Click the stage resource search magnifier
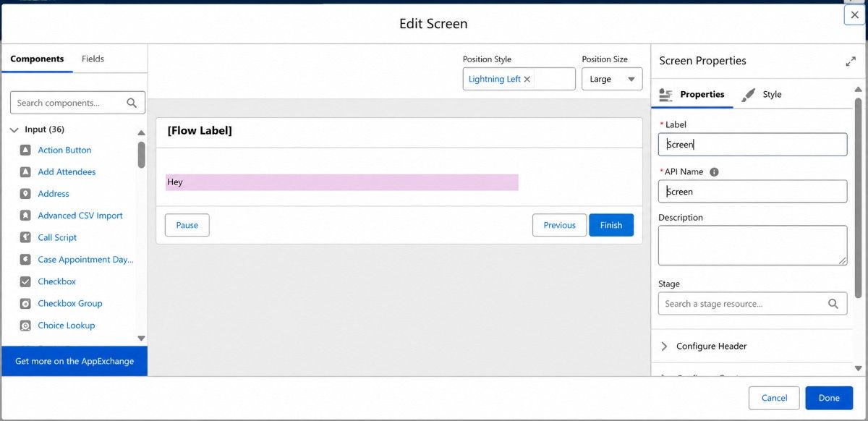868x421 pixels. [833, 304]
